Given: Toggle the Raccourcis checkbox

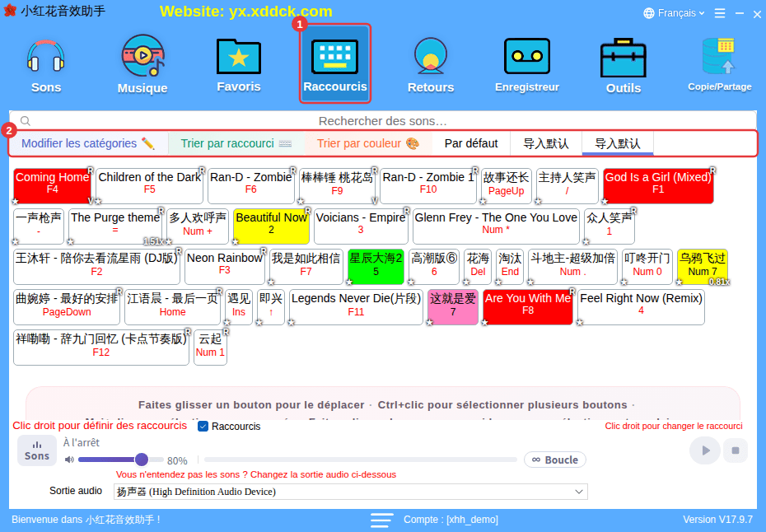Looking at the screenshot, I should tap(203, 427).
